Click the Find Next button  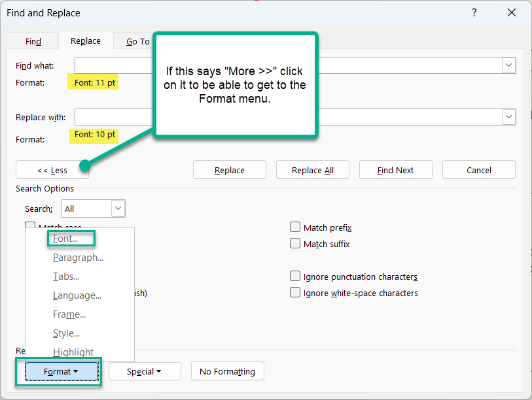coord(396,170)
